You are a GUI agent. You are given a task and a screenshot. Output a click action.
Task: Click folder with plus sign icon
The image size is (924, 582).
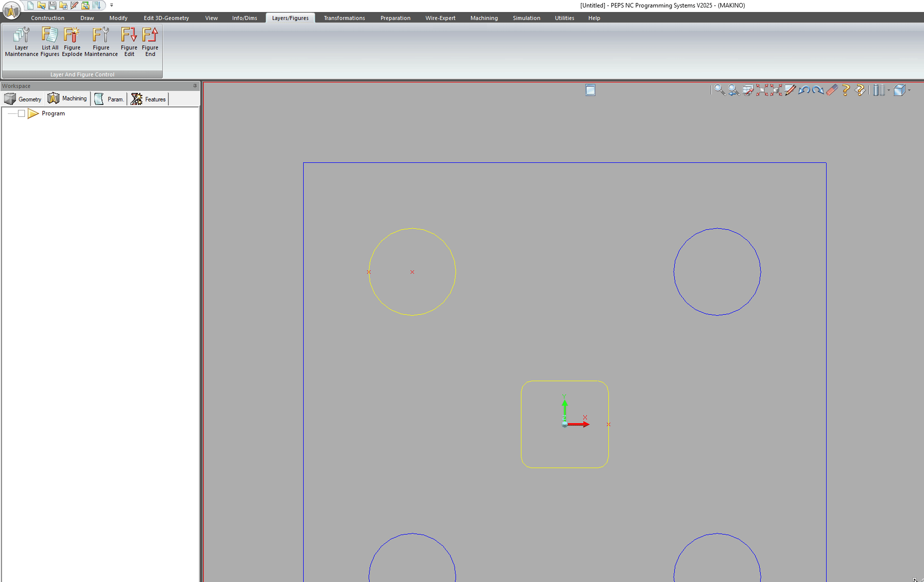pos(63,5)
